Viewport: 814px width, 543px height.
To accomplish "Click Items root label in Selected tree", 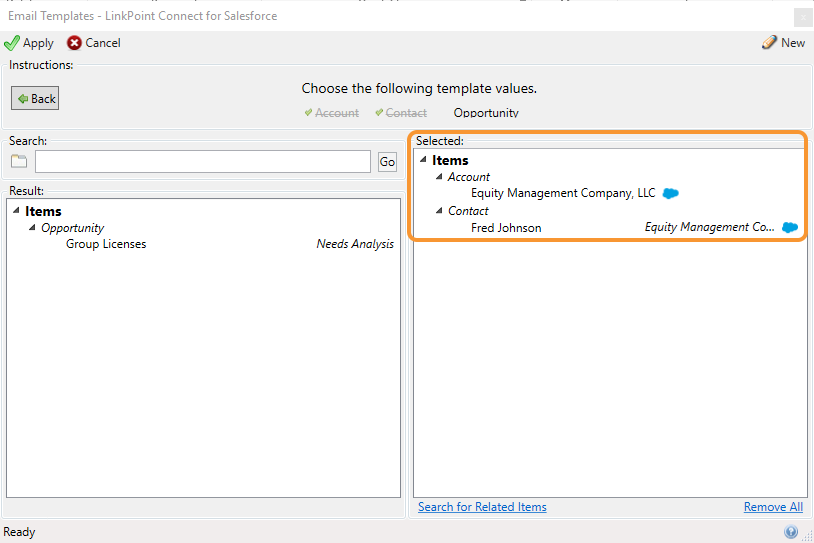I will pyautogui.click(x=450, y=160).
